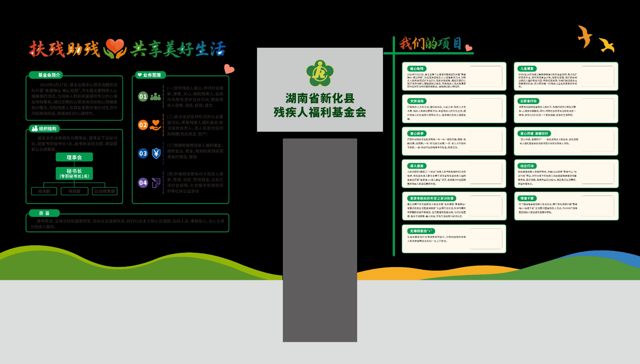The width and height of the screenshot is (640, 364).
Task: Open the 站立行动 project label
Action: point(527,166)
